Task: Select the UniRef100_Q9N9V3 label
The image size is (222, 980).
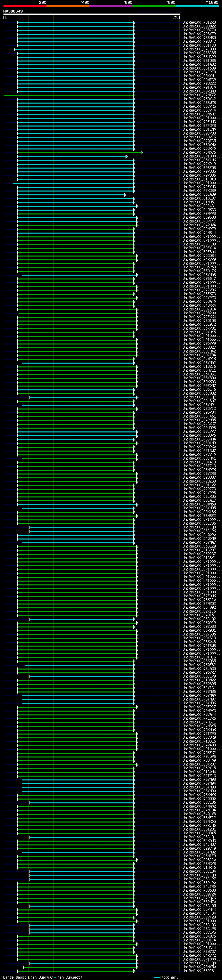Action: tap(199, 711)
